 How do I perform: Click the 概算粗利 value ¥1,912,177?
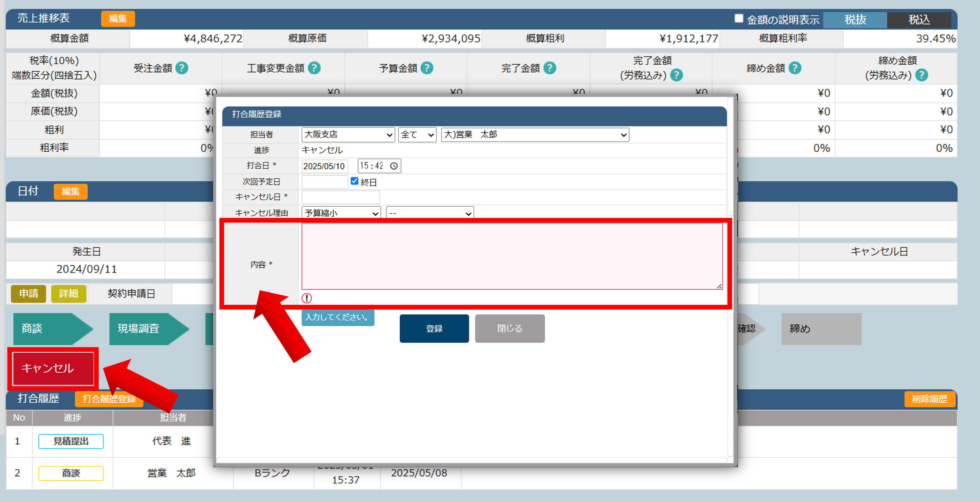point(689,39)
